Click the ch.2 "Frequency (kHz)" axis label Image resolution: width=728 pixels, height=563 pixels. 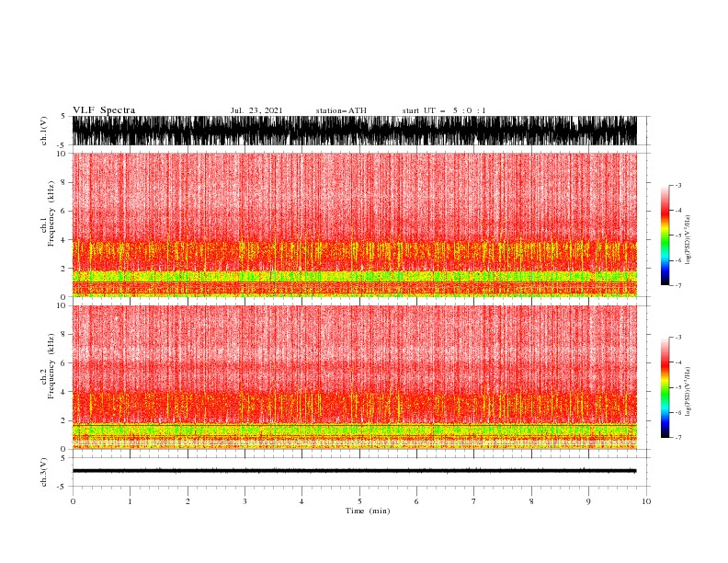tap(51, 366)
